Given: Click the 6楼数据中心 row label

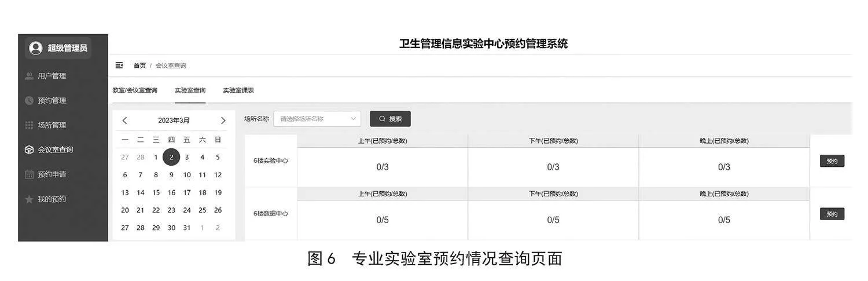Looking at the screenshot, I should click(x=271, y=213).
